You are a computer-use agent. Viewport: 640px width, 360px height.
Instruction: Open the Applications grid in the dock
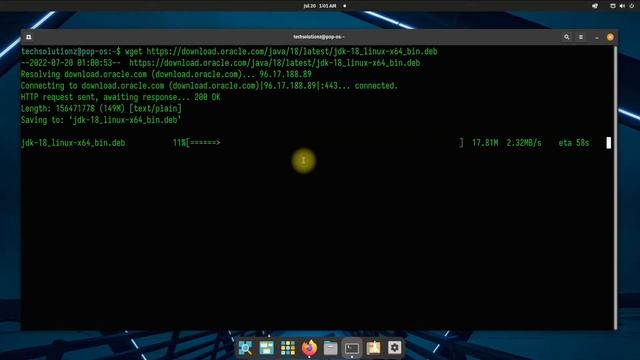click(288, 348)
